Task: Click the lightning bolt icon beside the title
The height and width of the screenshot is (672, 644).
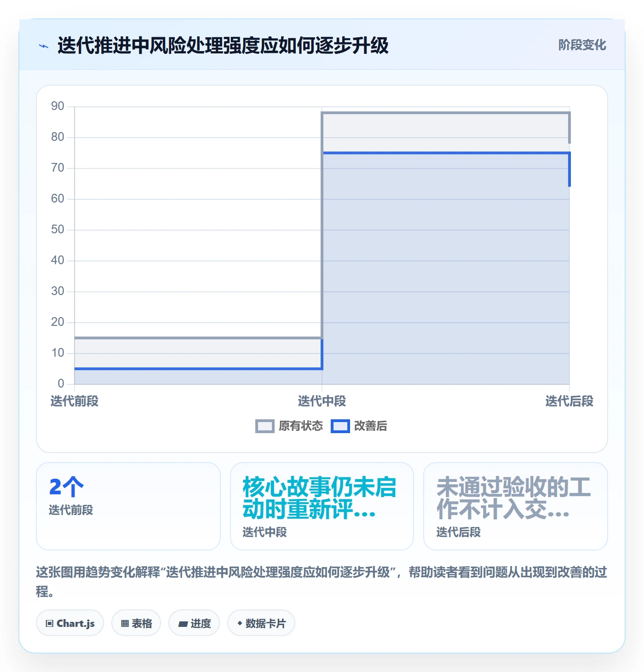Action: tap(44, 46)
